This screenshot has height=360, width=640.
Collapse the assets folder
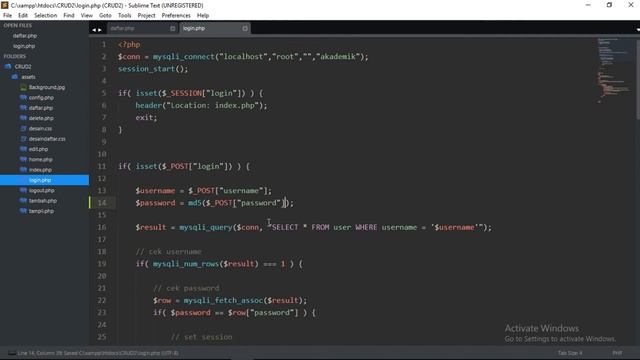(x=15, y=77)
